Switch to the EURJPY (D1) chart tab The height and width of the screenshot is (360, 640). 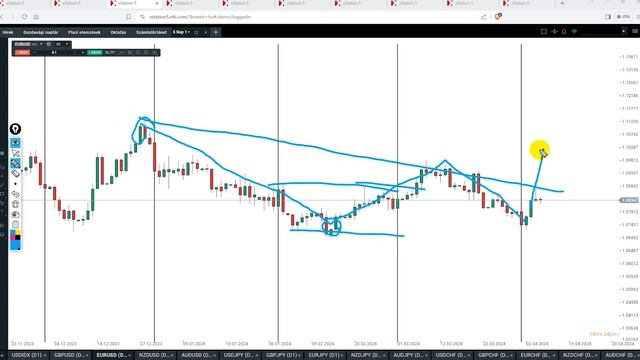325,356
